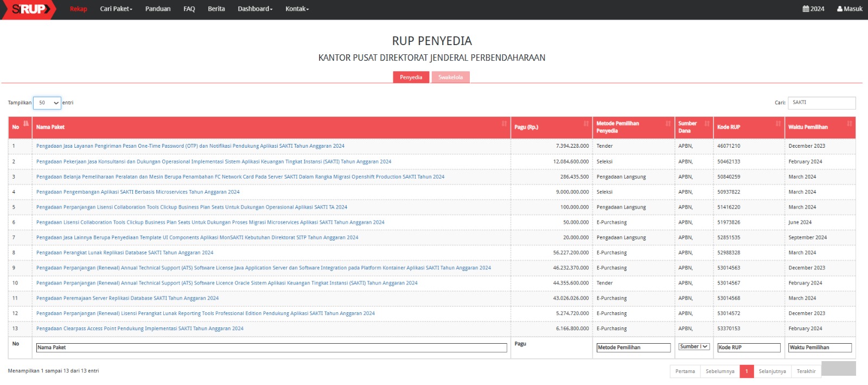Click the SiRUP logo
Screen dimensions: 868x385
click(x=30, y=9)
